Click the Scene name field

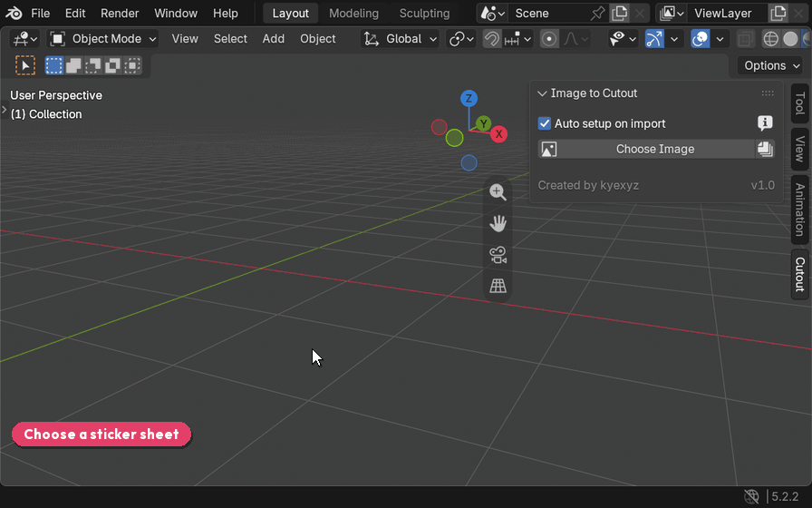tap(549, 13)
